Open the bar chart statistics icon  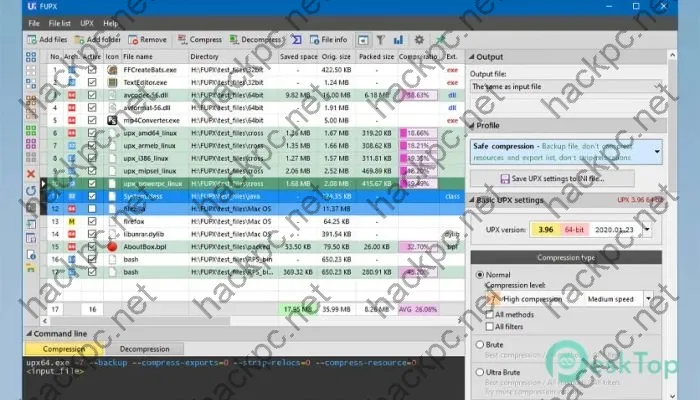(398, 40)
